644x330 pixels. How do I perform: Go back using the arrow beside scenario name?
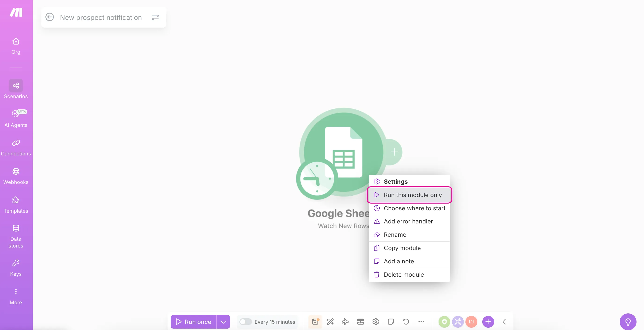(50, 17)
